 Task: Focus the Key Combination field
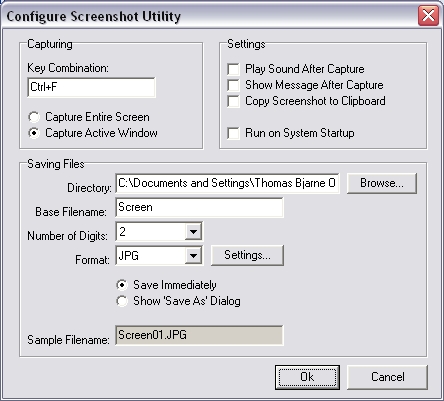91,87
